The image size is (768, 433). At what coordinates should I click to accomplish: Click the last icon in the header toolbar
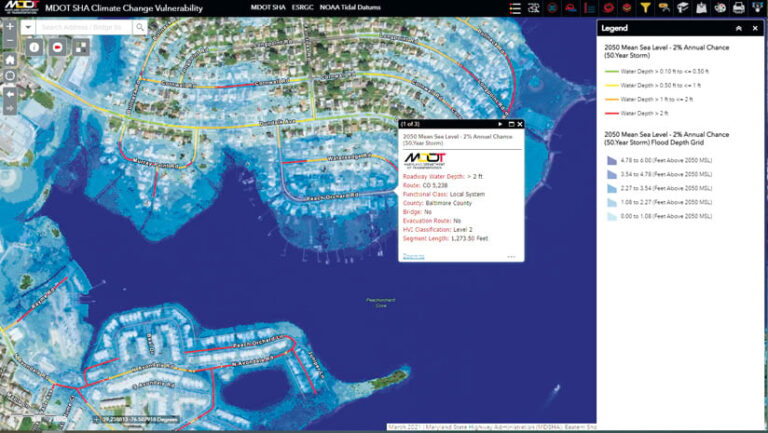click(758, 8)
